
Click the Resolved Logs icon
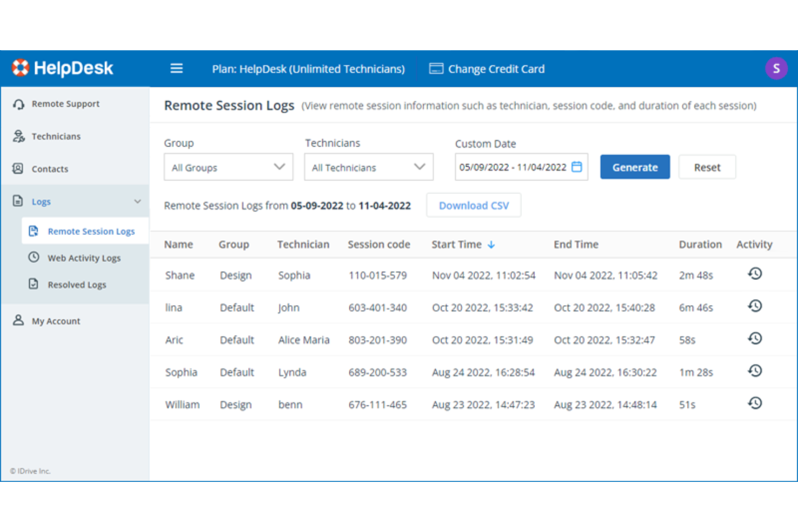coord(33,284)
